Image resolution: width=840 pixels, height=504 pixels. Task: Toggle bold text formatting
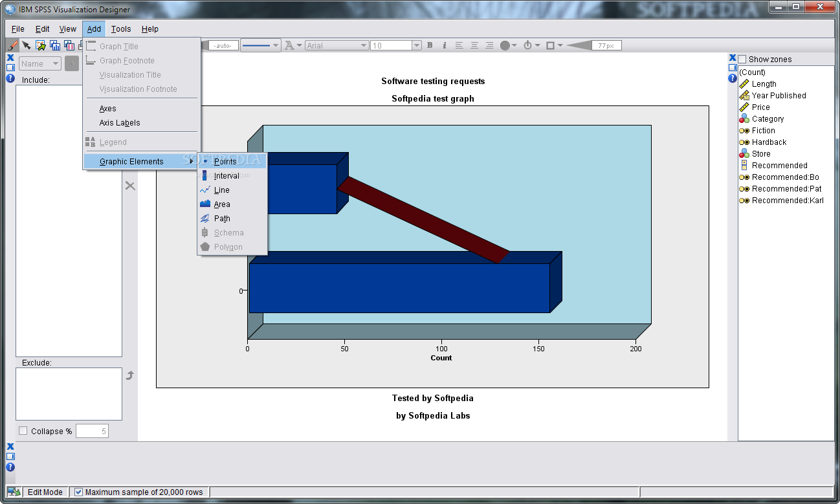pyautogui.click(x=430, y=45)
